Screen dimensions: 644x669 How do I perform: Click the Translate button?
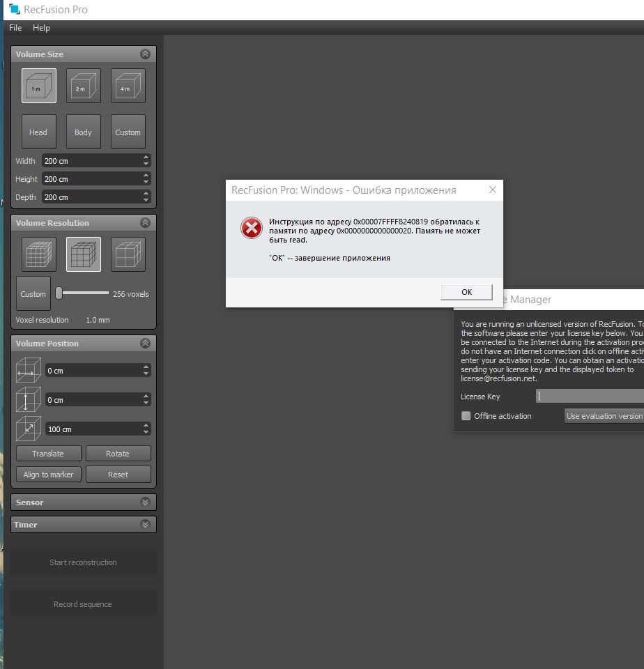(49, 454)
